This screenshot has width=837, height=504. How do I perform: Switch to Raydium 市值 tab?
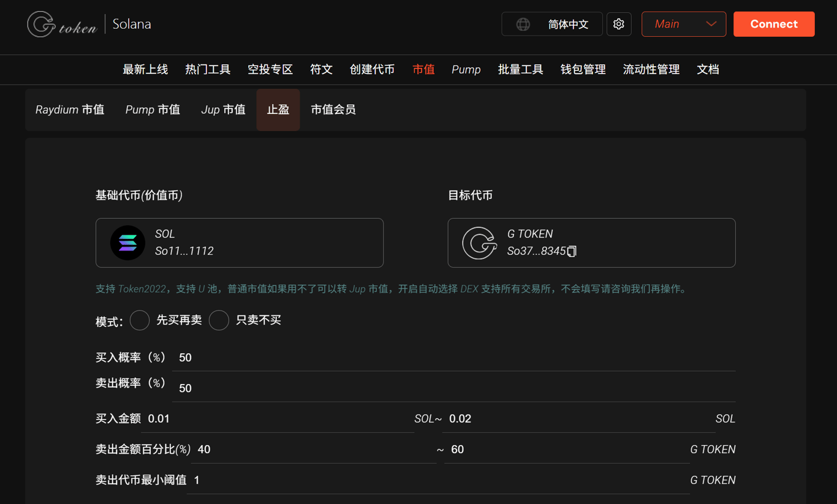coord(70,110)
